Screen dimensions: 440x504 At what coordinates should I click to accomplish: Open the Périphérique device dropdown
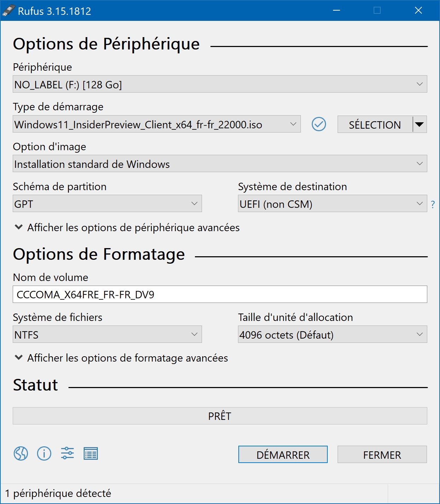pos(220,84)
